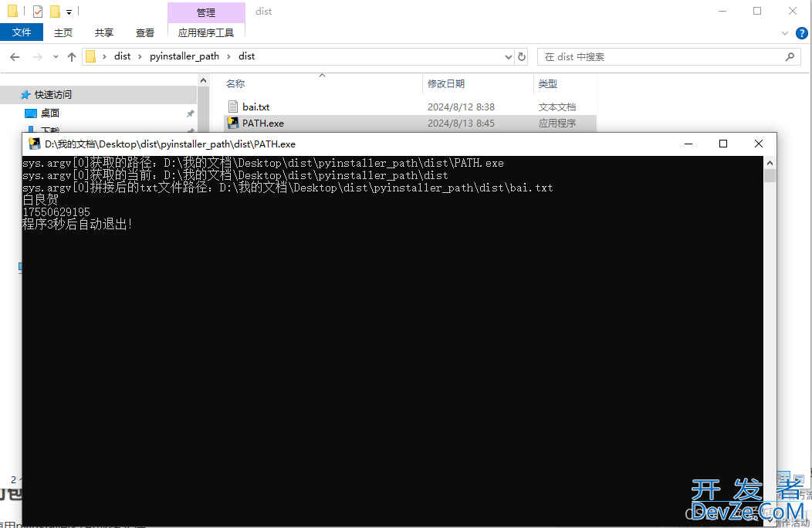Click the new folder icon in title bar
This screenshot has height=528, width=812.
tap(55, 11)
